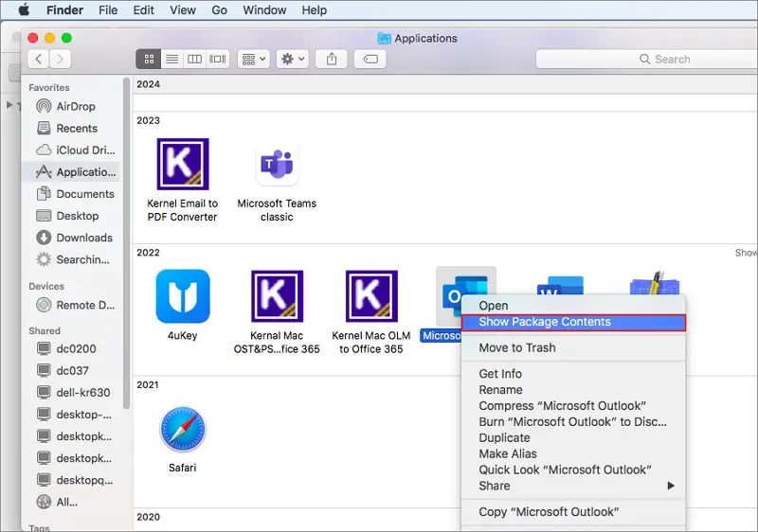Select the Safari app icon
The width and height of the screenshot is (758, 532).
coord(182,429)
